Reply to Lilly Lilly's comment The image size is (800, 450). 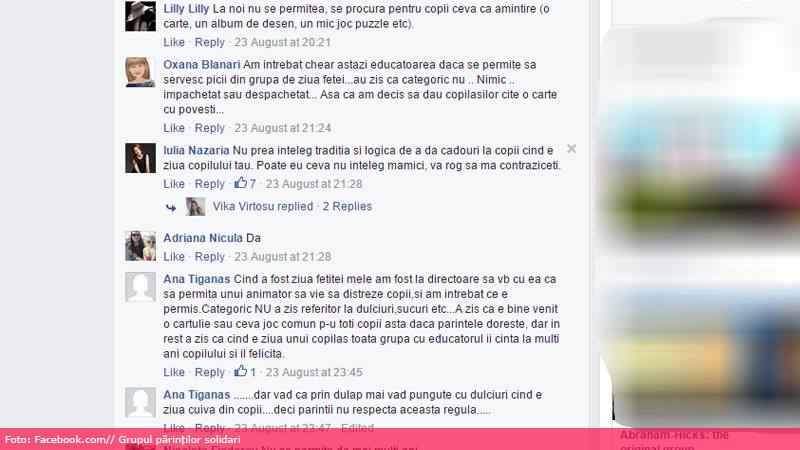pos(210,42)
